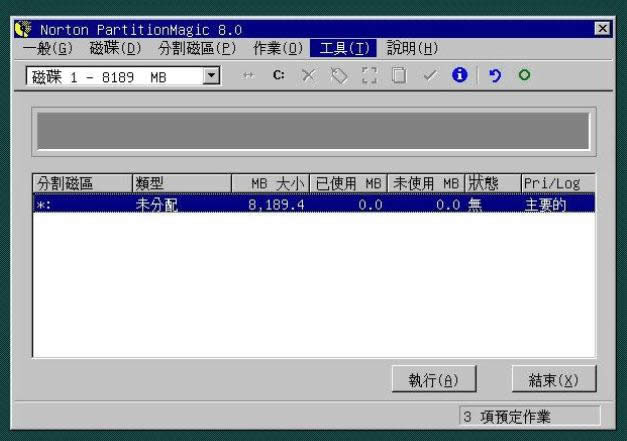This screenshot has height=441, width=627.
Task: Click the gray disk map bar
Action: 313,131
